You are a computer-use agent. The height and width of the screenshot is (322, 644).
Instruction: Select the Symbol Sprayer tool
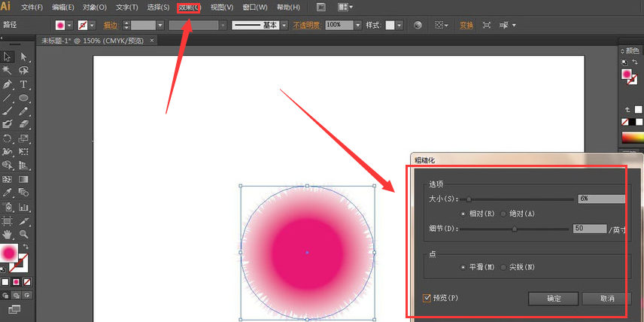pos(7,207)
